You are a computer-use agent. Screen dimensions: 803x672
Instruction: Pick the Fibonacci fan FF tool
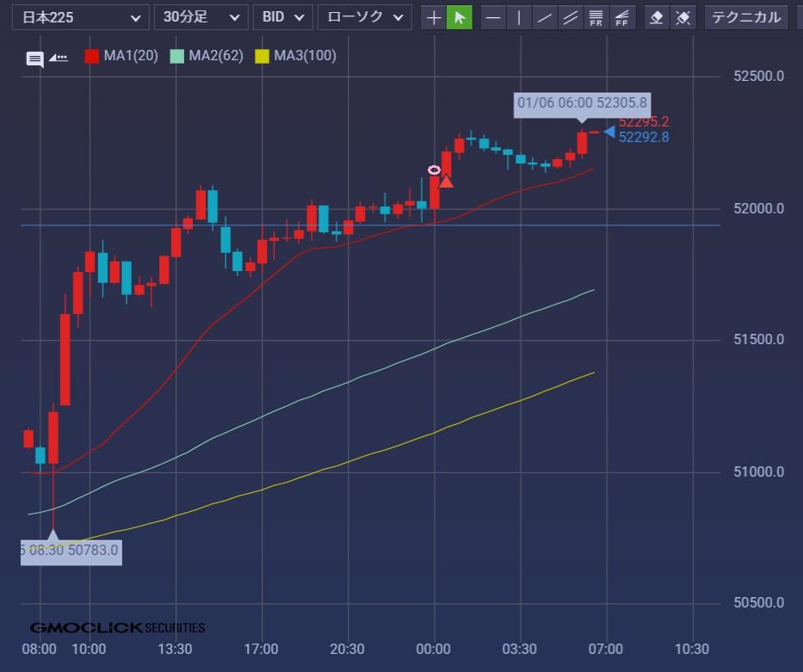pos(620,17)
